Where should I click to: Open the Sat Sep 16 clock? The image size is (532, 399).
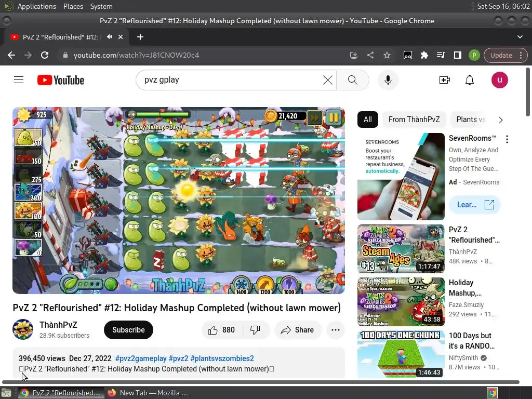coord(503,6)
